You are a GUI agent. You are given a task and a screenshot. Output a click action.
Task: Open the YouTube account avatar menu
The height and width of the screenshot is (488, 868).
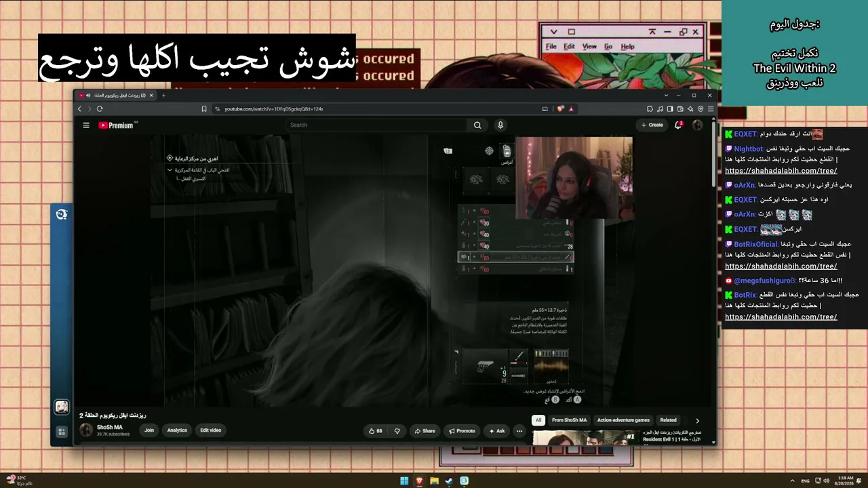tap(697, 125)
